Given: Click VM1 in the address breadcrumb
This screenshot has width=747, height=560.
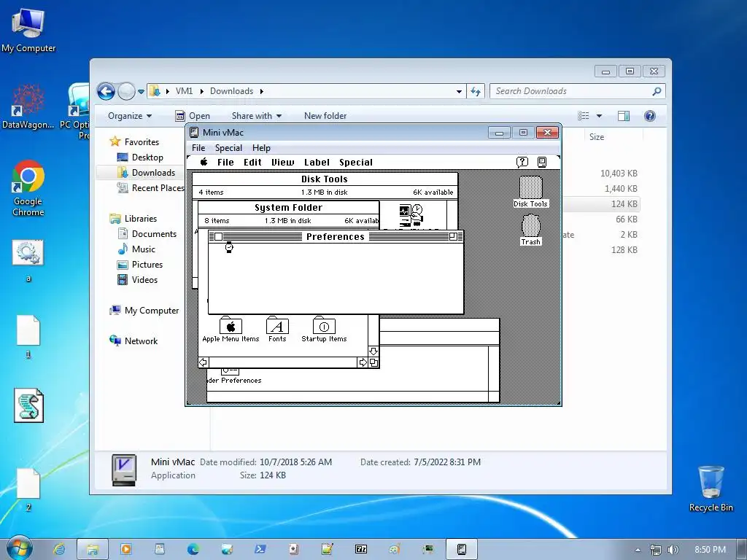Looking at the screenshot, I should 184,91.
